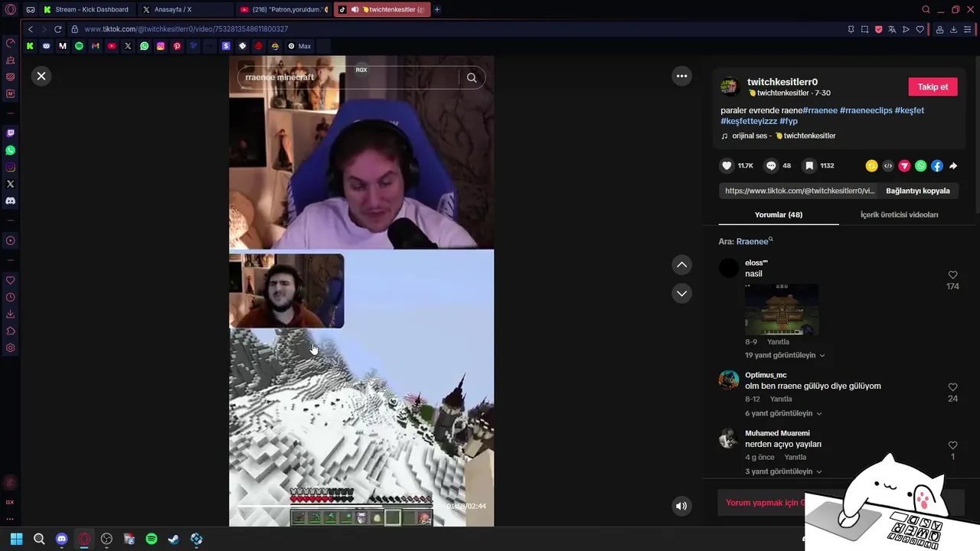Switch to İçerik üreticisi videoları tab
Viewport: 980px width, 551px height.
point(899,215)
